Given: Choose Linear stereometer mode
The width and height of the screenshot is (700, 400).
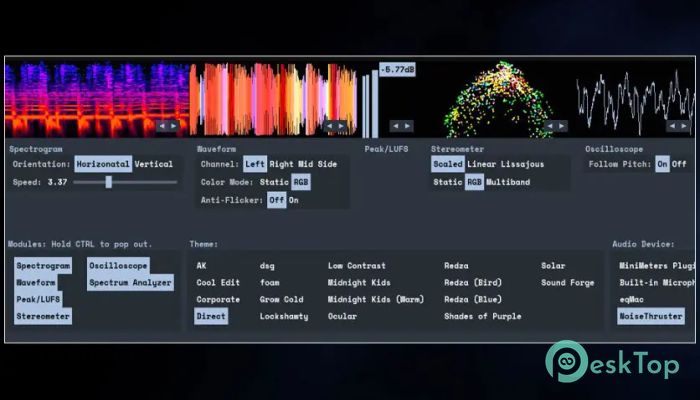Looking at the screenshot, I should point(482,164).
